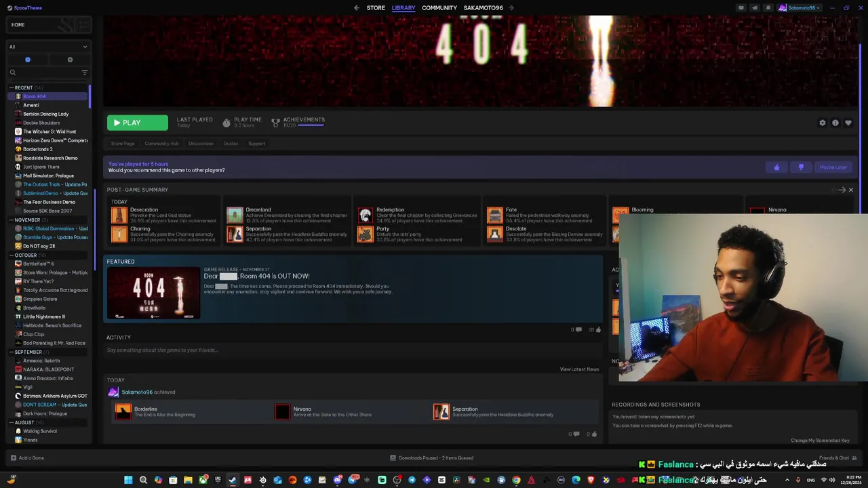
Task: Go to next post-game summary page arrow
Action: (842, 190)
